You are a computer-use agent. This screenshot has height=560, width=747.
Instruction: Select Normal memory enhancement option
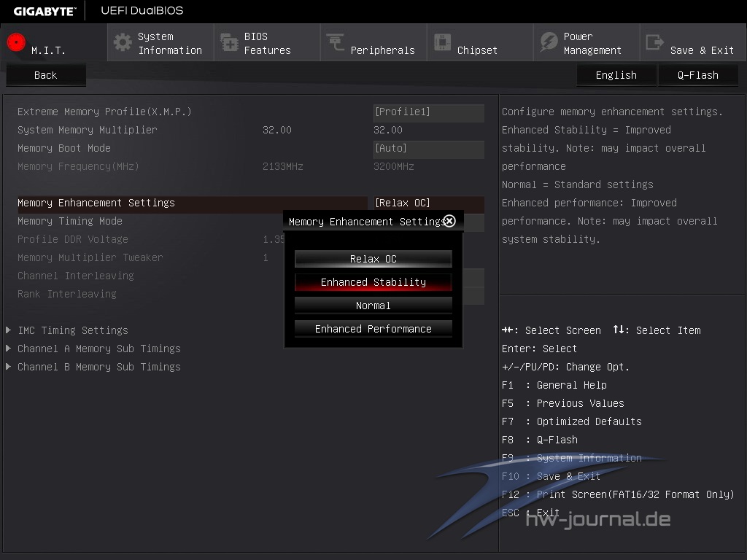(x=373, y=306)
